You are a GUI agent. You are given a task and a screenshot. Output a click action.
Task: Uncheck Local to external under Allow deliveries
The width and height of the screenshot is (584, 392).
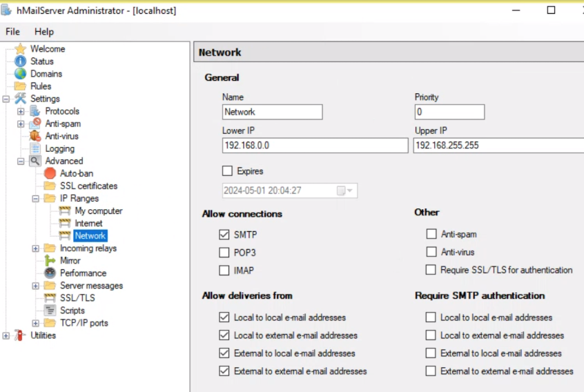224,335
